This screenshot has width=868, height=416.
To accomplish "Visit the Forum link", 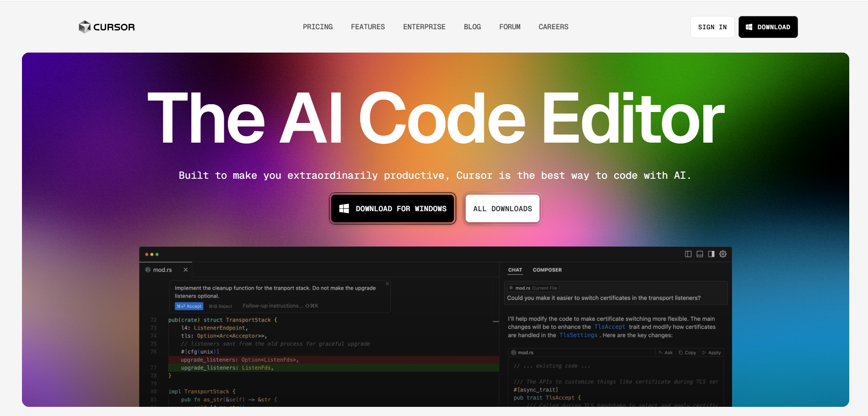I will [510, 27].
